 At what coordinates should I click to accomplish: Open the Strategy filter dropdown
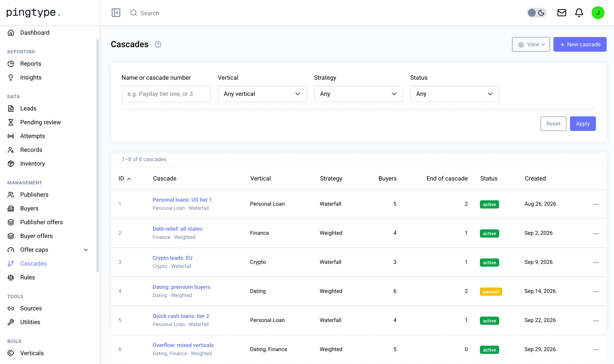point(359,94)
